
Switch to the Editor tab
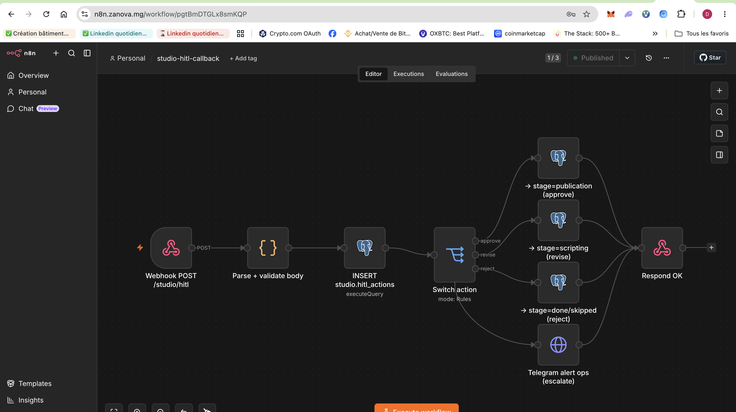(373, 74)
